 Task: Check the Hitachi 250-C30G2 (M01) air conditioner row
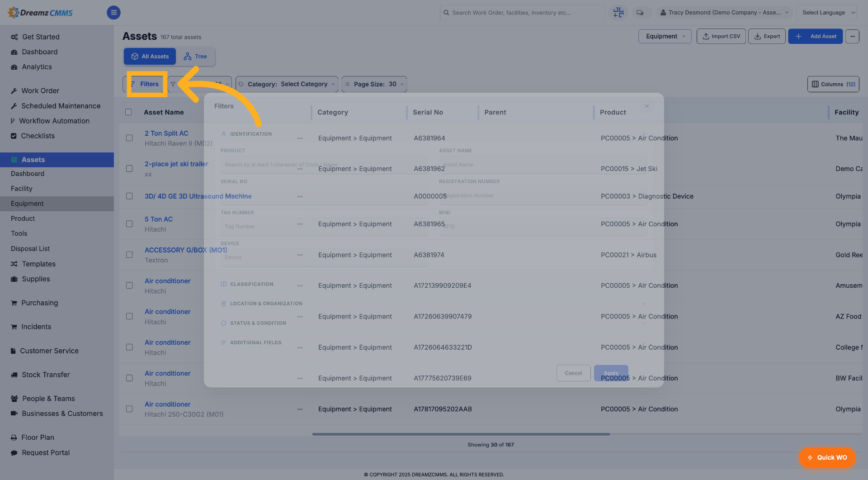[x=129, y=409]
